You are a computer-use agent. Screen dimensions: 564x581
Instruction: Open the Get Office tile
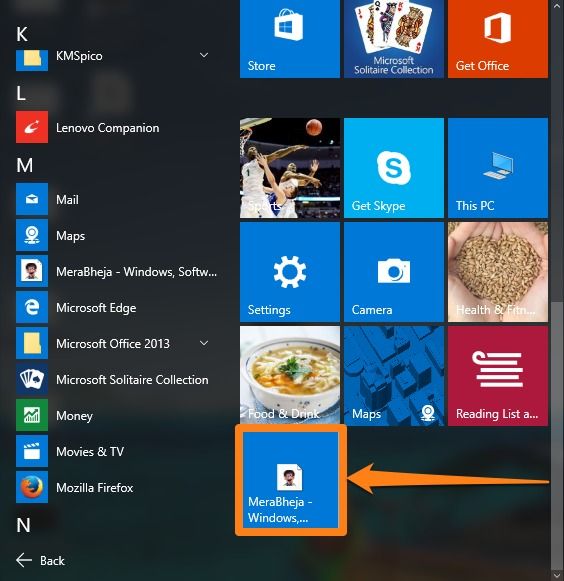coord(498,39)
